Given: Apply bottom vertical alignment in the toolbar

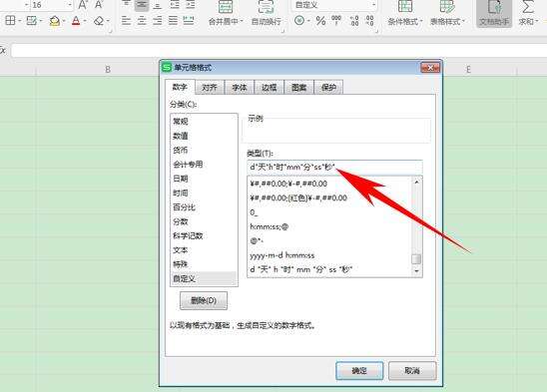Looking at the screenshot, I should 158,5.
